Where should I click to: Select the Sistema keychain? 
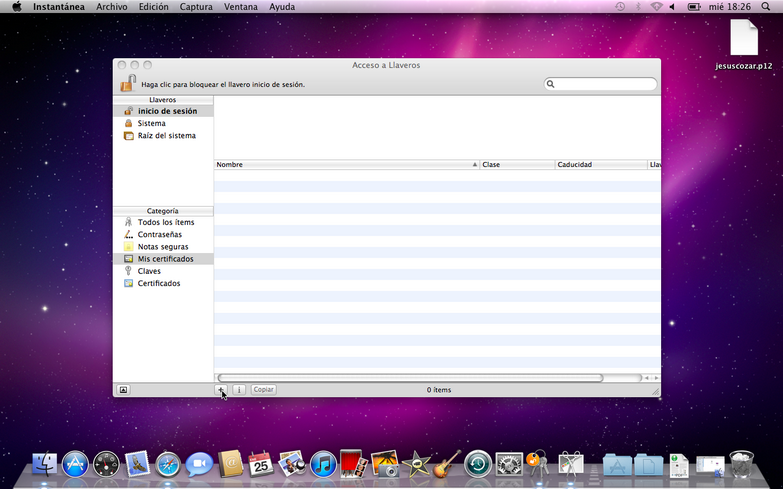(x=163, y=123)
